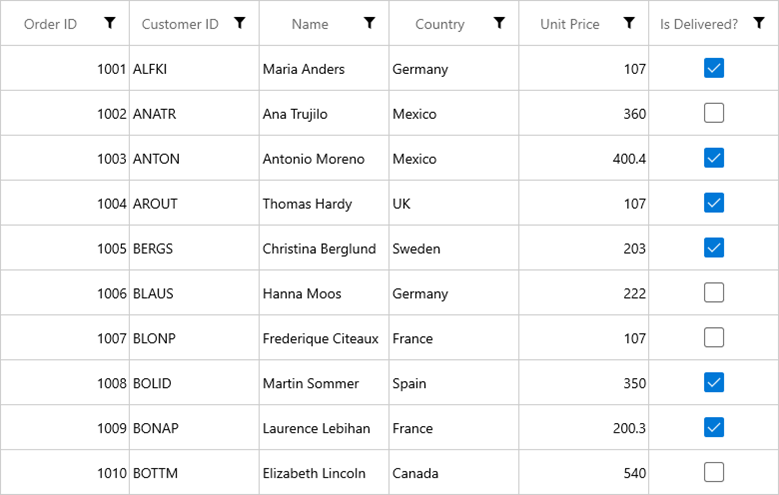Sort by the Name column header
Viewport: 779px width, 495px height.
tap(310, 24)
